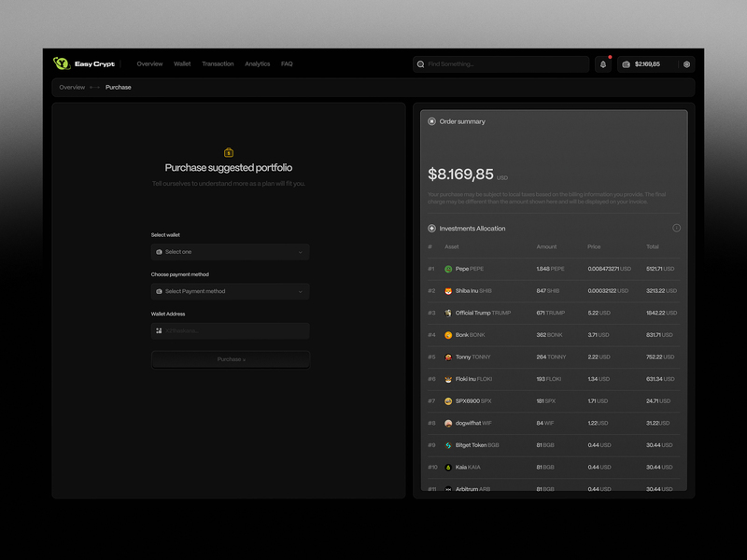
Task: Click the 5121.71 USD total
Action: [660, 269]
